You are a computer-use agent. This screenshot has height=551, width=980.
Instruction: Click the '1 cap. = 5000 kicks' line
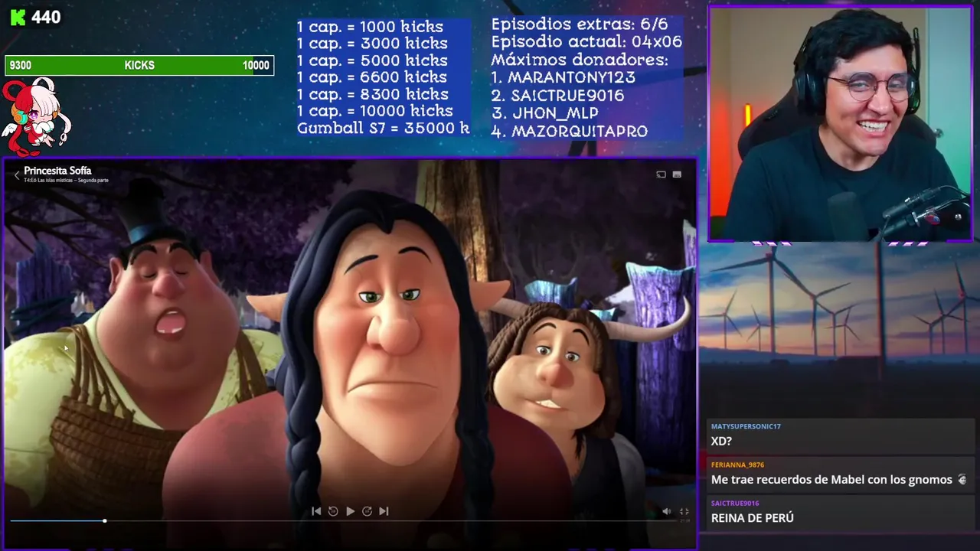coord(372,60)
